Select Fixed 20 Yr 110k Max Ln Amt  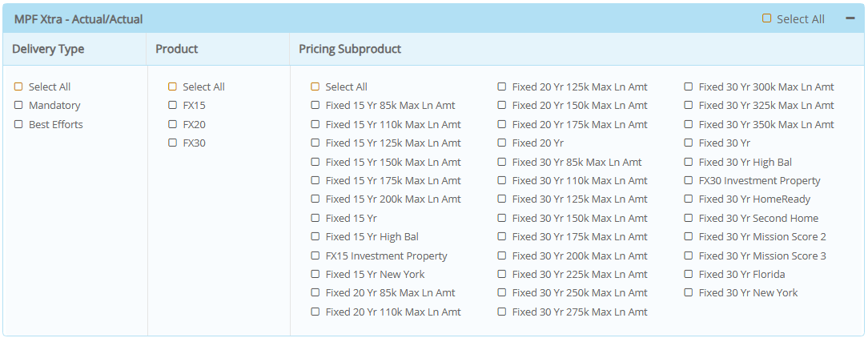coord(315,312)
